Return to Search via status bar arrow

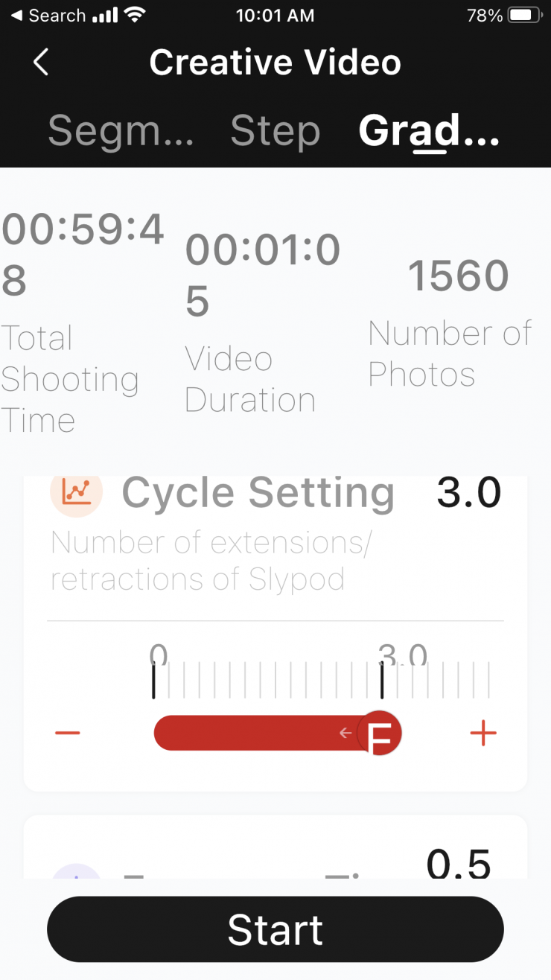(16, 16)
